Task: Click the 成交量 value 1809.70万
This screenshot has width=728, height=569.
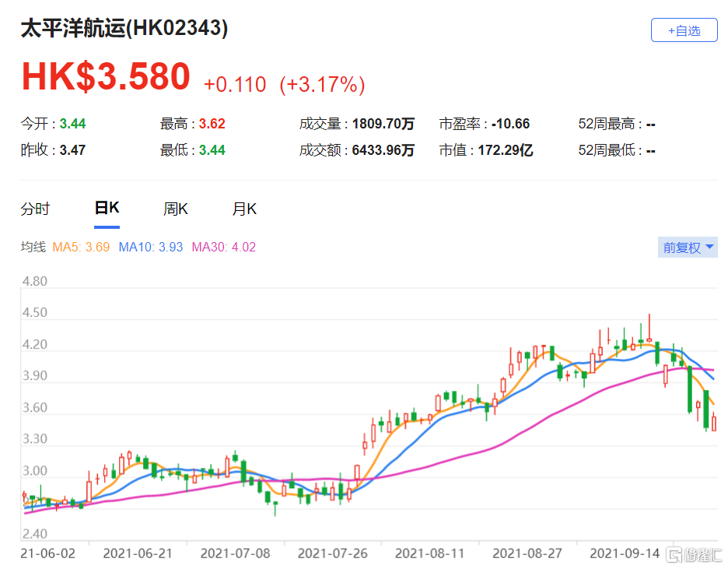Action: coord(383,124)
